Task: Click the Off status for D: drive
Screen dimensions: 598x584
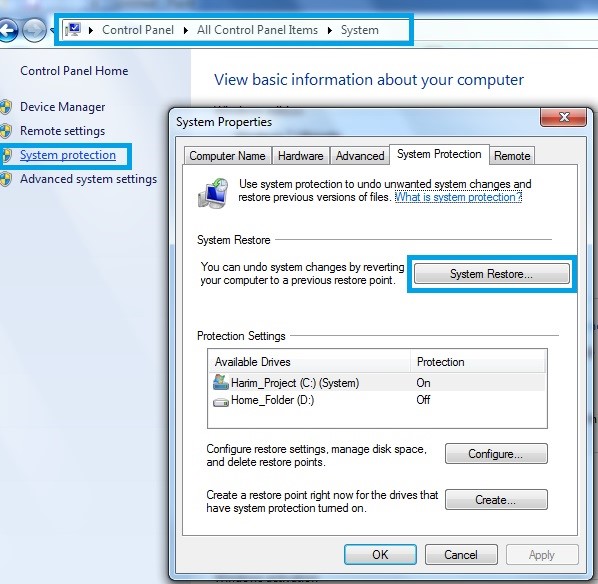Action: pos(423,400)
